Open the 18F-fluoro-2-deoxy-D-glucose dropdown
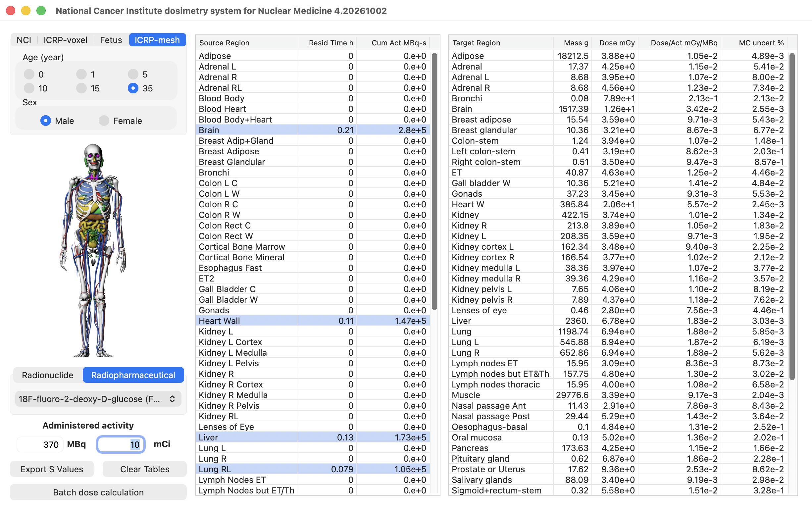Screen dimensions: 812x510 click(98, 399)
